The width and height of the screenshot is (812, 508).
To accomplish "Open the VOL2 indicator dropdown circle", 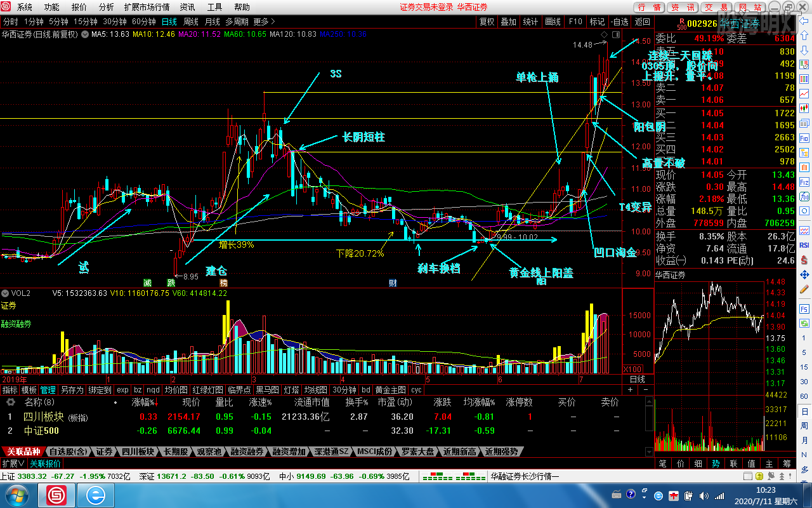I will (x=6, y=293).
